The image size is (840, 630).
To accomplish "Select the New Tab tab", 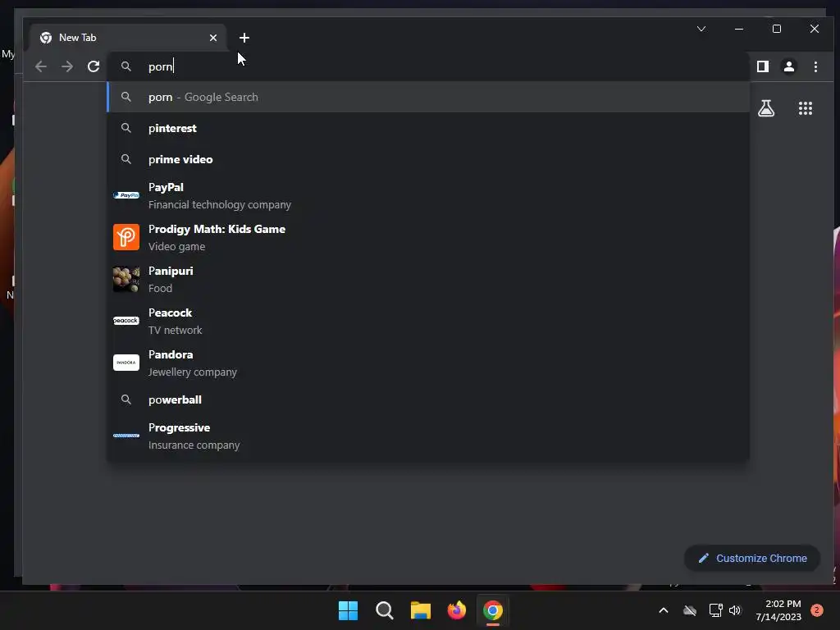I will pyautogui.click(x=127, y=38).
